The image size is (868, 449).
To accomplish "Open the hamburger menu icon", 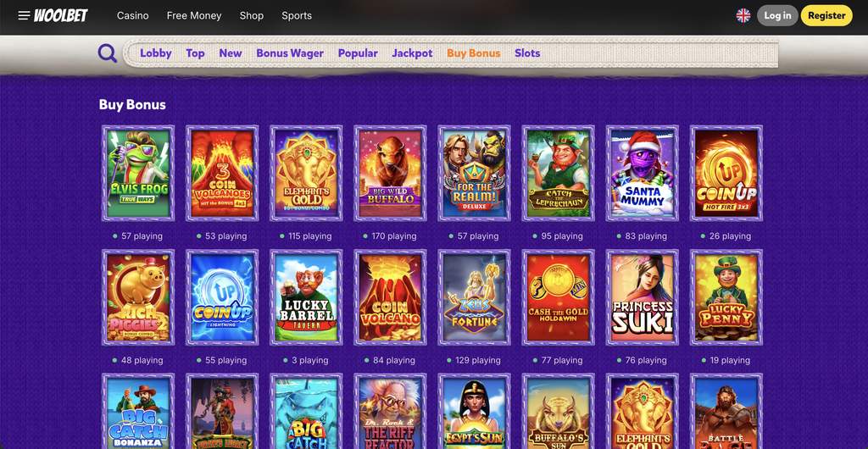I will tap(23, 15).
